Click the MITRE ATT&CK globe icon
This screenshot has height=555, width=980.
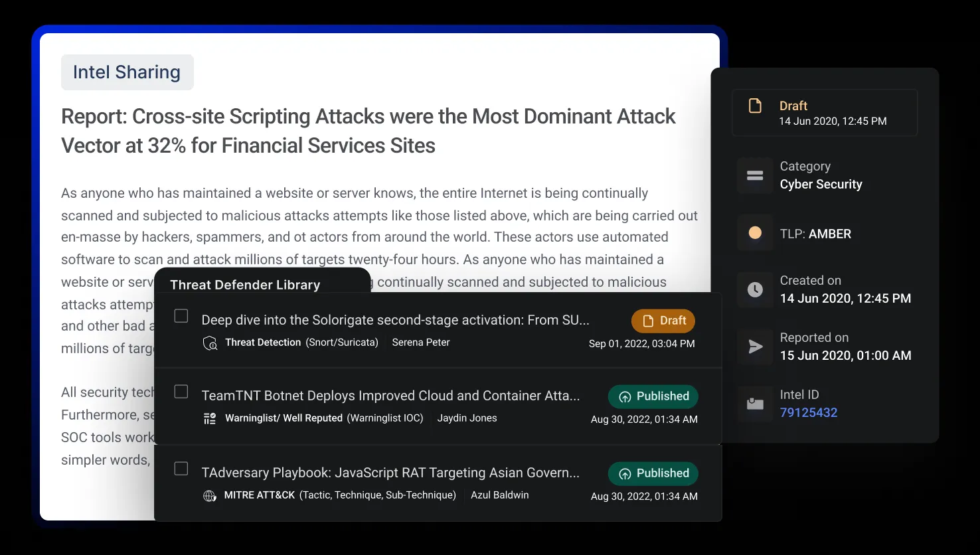click(210, 496)
